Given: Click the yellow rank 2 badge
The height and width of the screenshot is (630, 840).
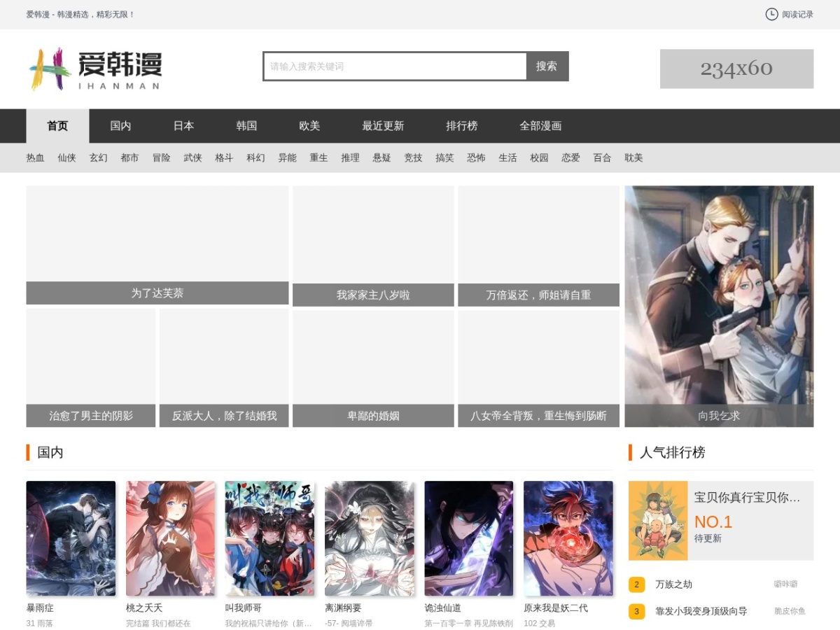Looking at the screenshot, I should coord(636,584).
